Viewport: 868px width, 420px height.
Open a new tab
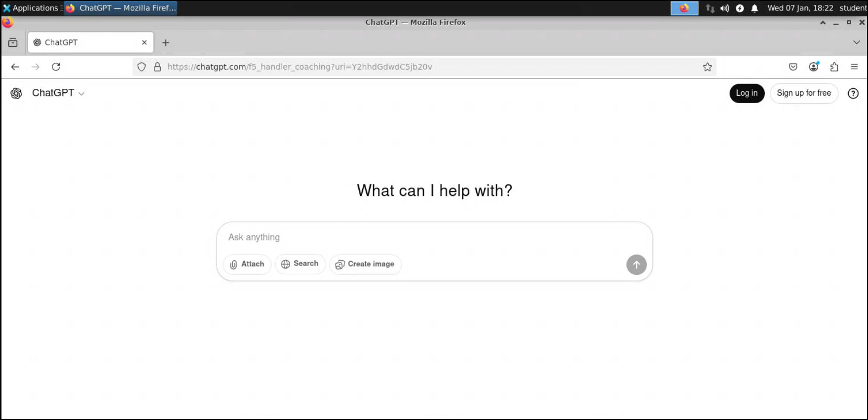(x=166, y=43)
